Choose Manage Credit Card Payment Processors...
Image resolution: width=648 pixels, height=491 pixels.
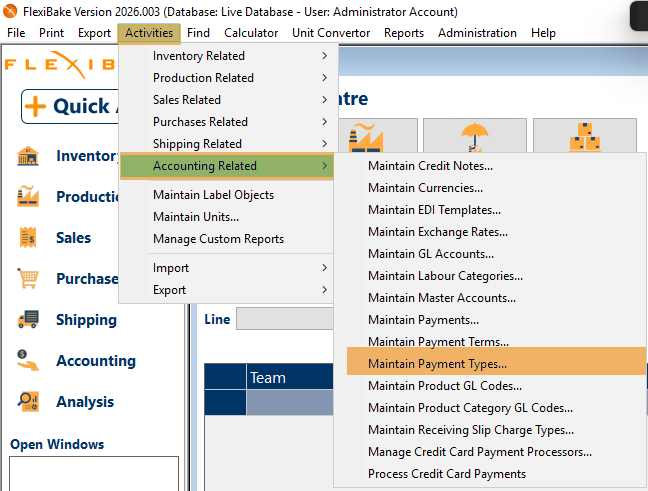[x=490, y=452]
